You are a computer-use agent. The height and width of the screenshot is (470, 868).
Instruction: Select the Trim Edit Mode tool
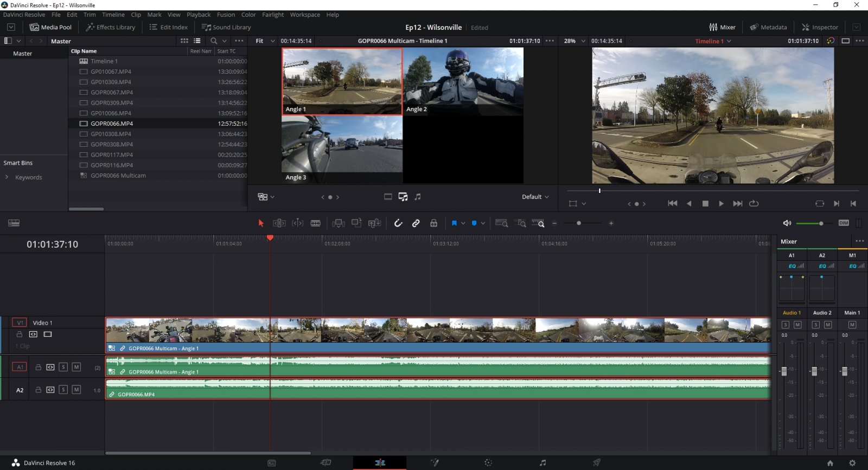pos(279,223)
